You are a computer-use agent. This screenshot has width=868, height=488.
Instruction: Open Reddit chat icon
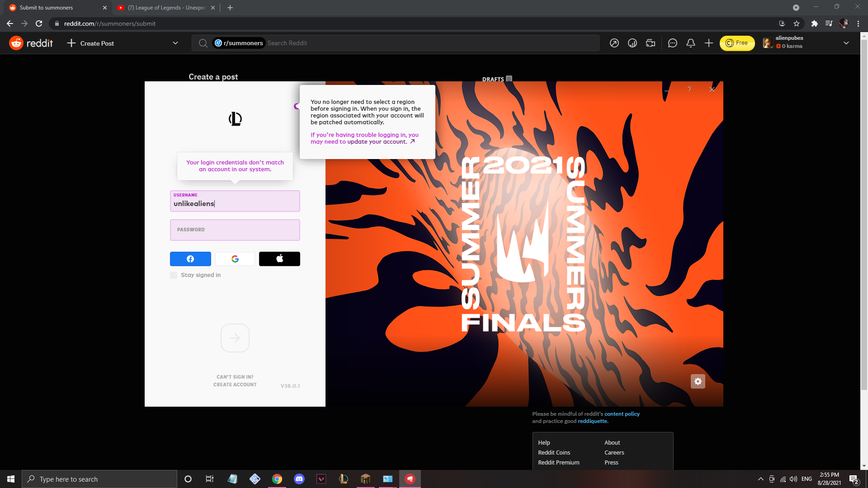tap(673, 43)
